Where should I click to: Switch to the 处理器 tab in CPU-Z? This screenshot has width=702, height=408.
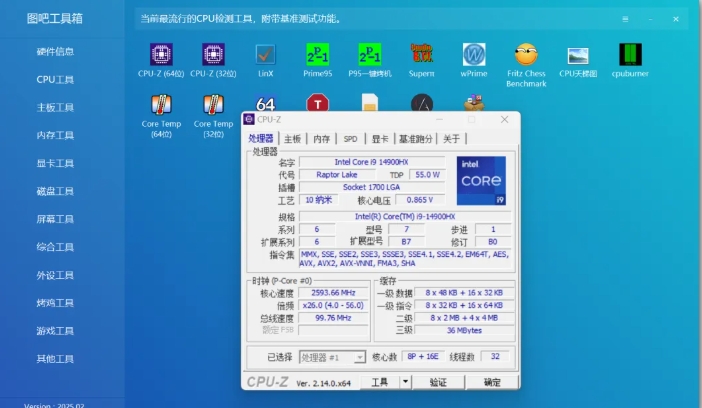261,138
